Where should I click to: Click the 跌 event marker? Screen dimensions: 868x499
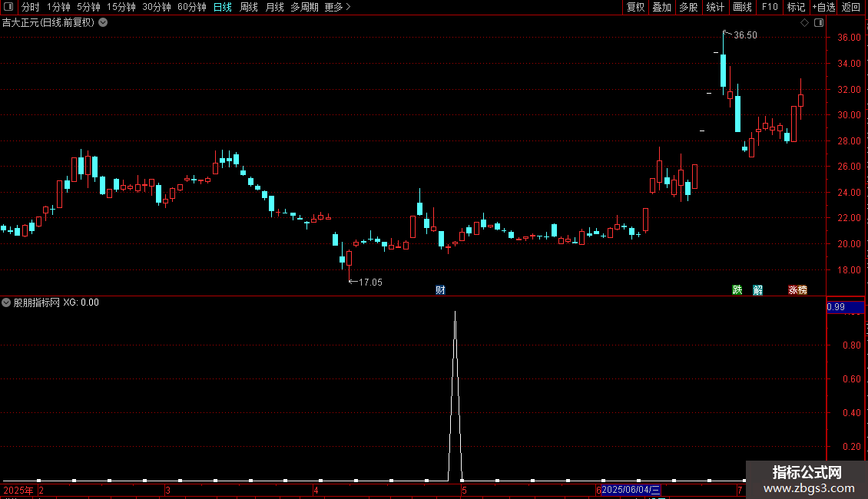coord(737,290)
